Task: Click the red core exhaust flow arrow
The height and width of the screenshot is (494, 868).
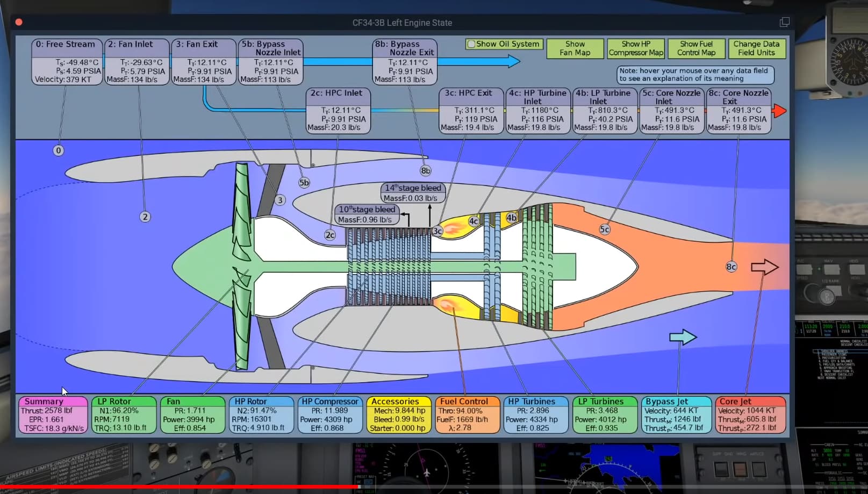Action: click(x=779, y=111)
